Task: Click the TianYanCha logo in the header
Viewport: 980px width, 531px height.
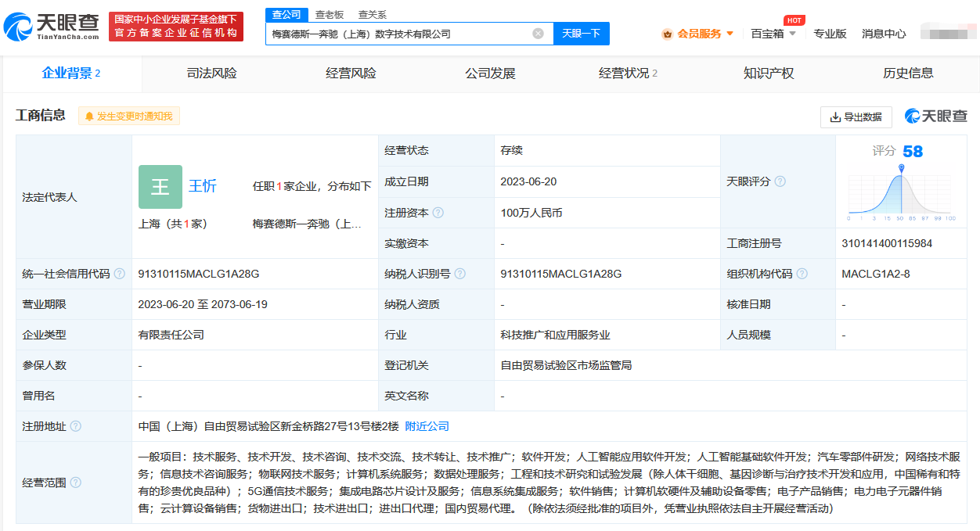Action: [52, 27]
